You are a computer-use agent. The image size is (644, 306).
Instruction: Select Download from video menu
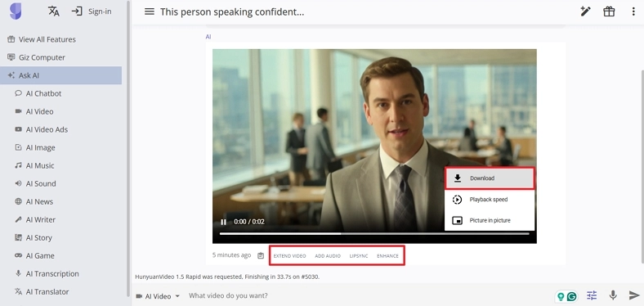pos(490,178)
